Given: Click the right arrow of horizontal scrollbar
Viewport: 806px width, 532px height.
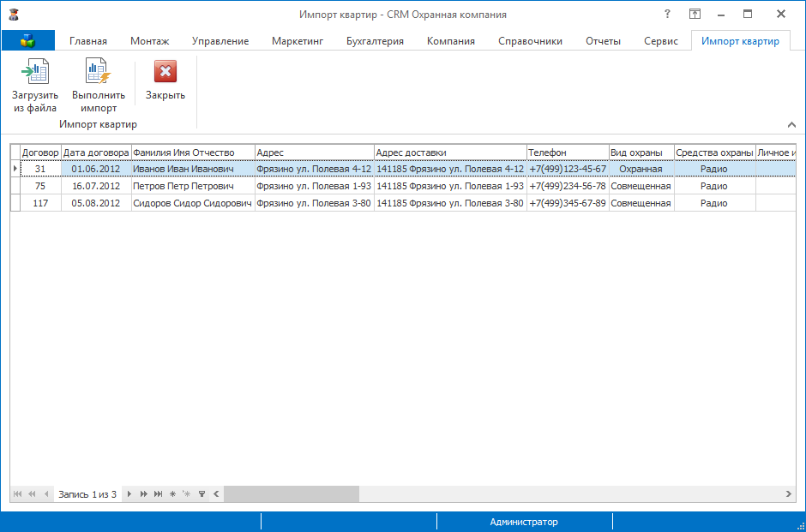Looking at the screenshot, I should (x=789, y=494).
